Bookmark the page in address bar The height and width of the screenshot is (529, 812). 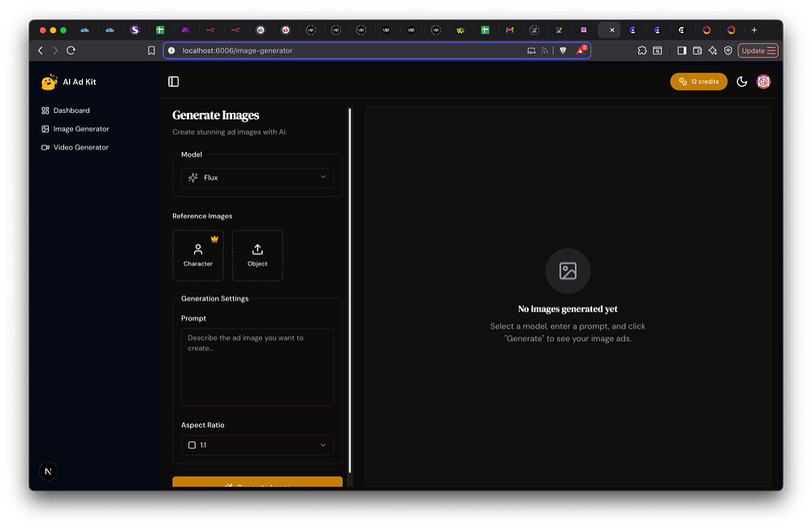click(151, 50)
